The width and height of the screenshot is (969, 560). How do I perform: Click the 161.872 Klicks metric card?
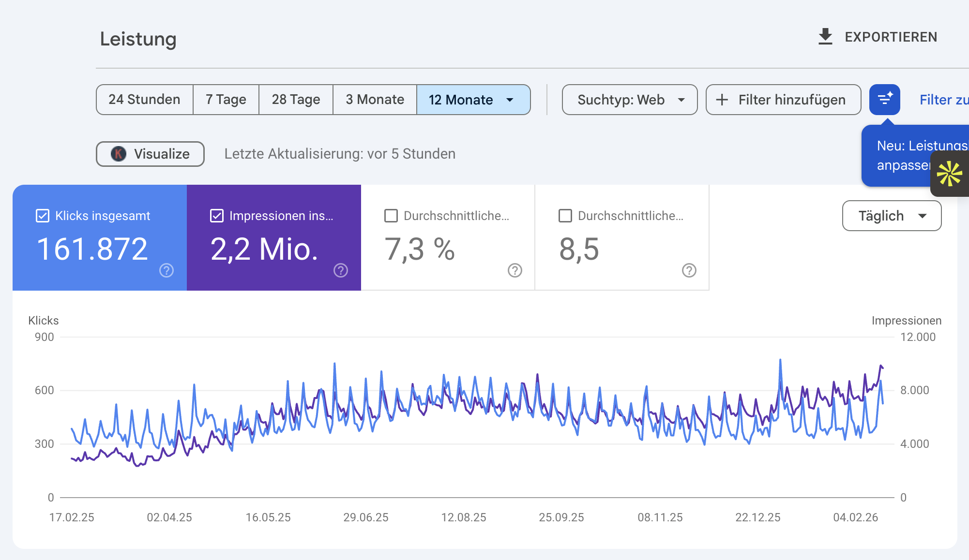point(92,248)
